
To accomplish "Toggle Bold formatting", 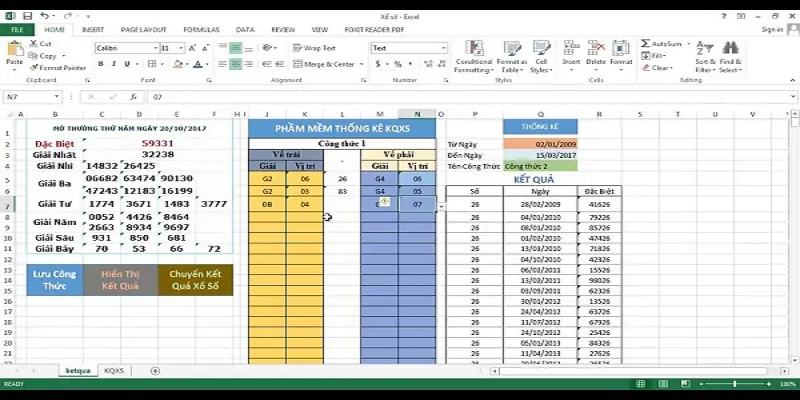I will [x=101, y=64].
